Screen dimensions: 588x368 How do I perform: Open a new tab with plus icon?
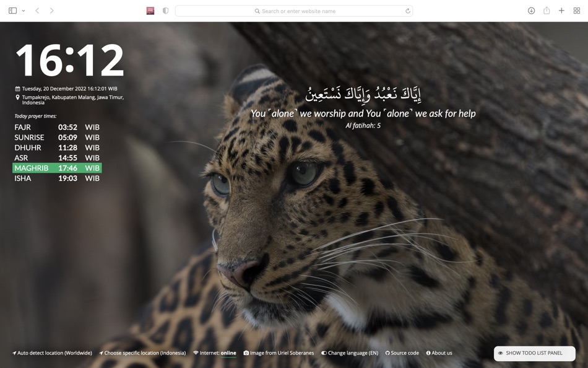pyautogui.click(x=561, y=11)
